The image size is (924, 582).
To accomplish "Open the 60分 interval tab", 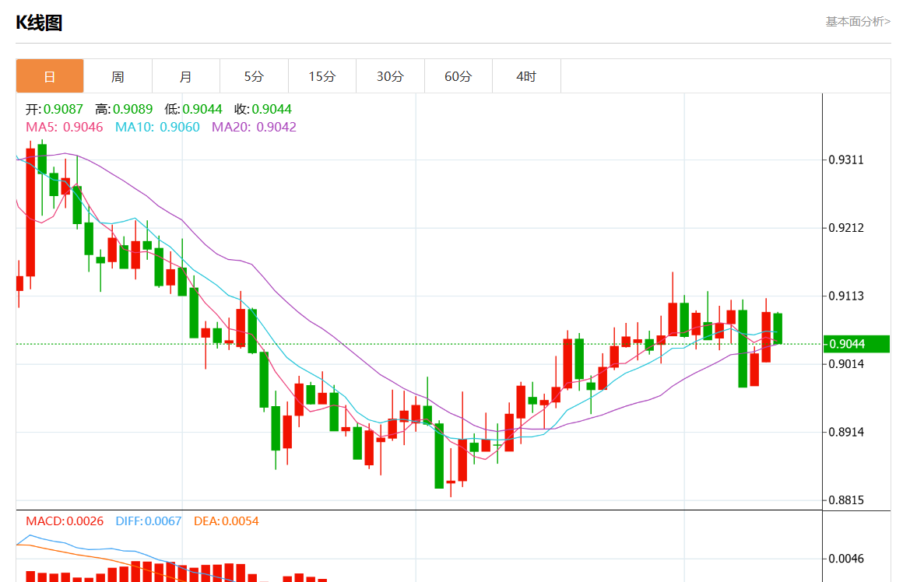I will (458, 76).
